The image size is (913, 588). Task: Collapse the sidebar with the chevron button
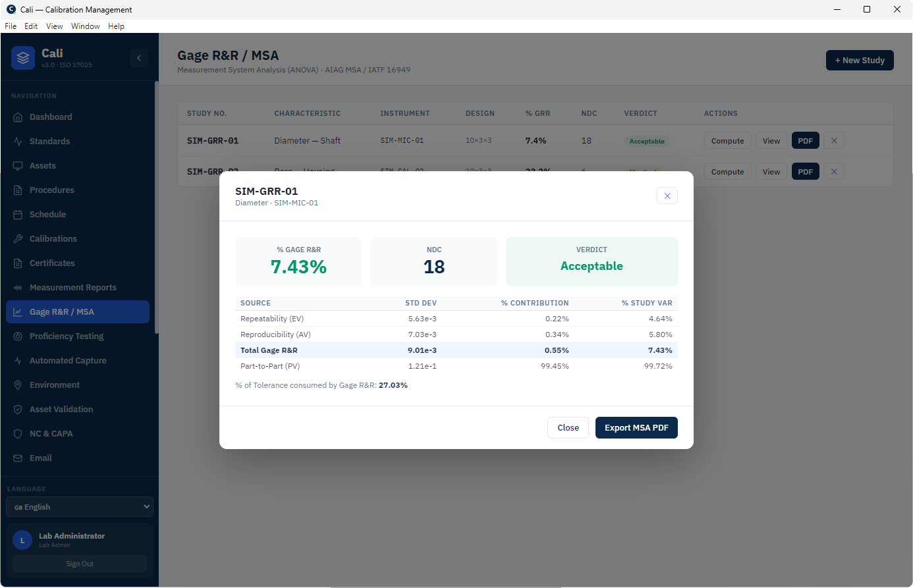(x=138, y=58)
